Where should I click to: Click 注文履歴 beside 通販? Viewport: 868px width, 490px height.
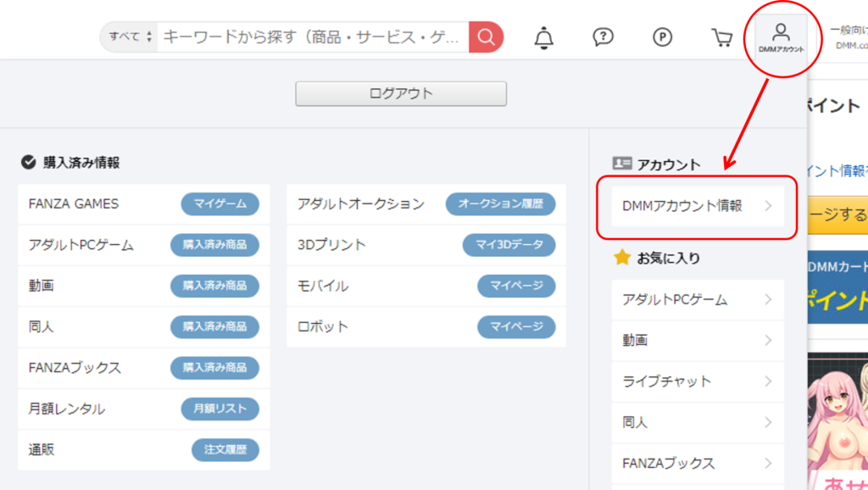[225, 450]
